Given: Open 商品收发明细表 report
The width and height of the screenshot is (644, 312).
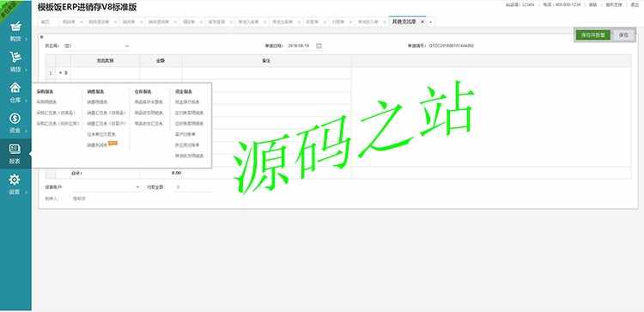Looking at the screenshot, I should point(149,113).
